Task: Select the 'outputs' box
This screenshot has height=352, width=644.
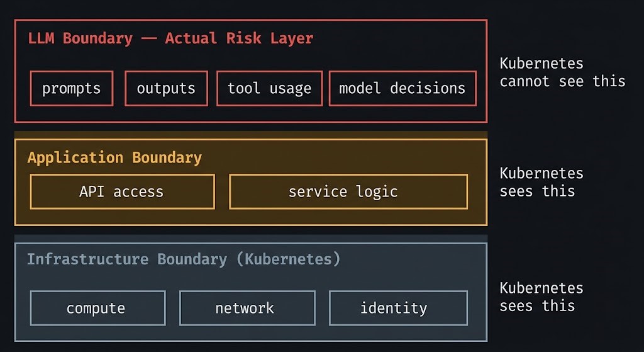Action: coord(166,88)
